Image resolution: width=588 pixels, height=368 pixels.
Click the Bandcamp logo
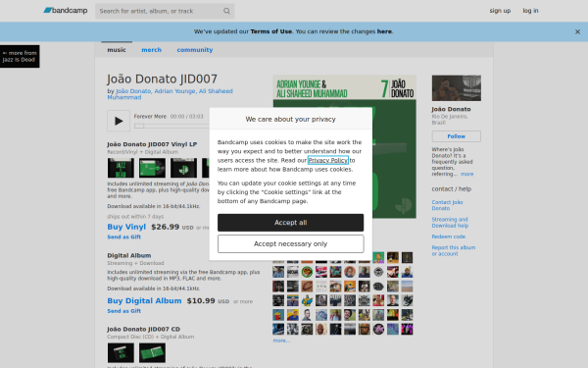pos(66,11)
